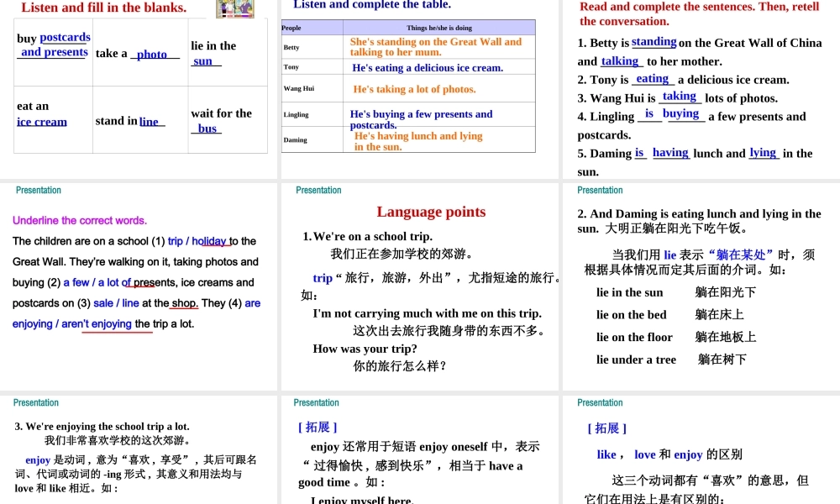
Task: Click '2. And Daming is eating lunch' sentence
Action: 699,221
